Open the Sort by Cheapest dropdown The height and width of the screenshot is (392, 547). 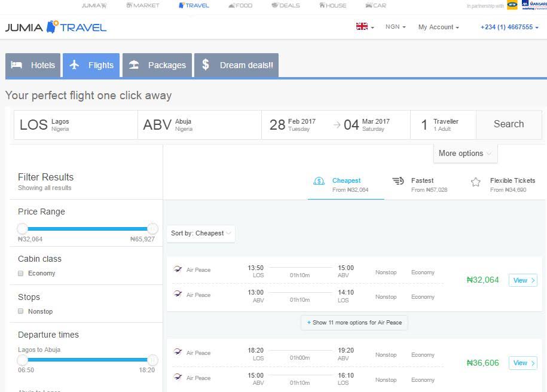point(200,234)
